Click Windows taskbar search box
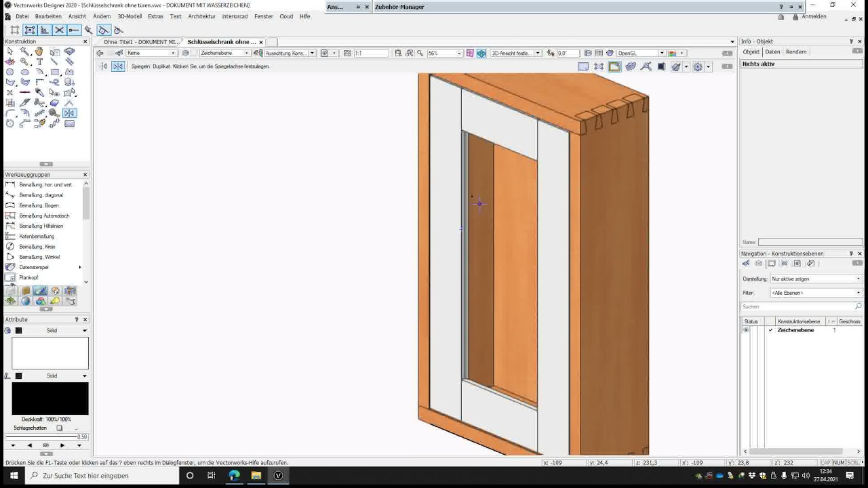 102,476
